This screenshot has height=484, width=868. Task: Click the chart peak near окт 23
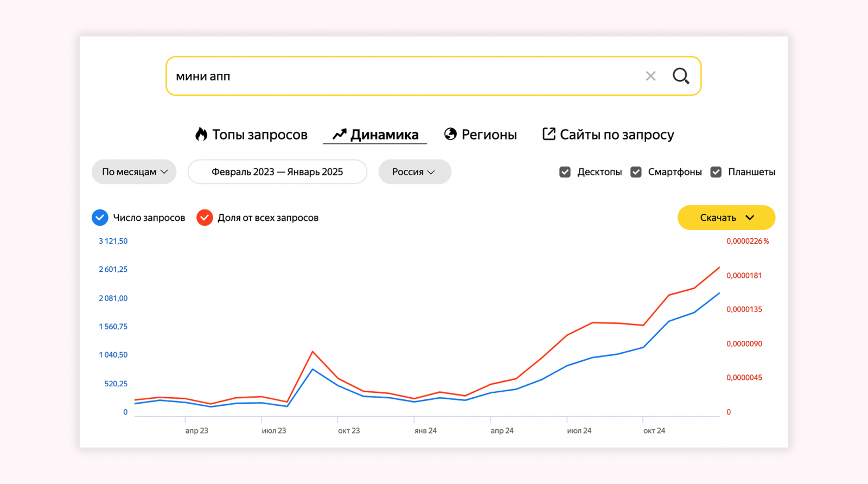coord(312,352)
